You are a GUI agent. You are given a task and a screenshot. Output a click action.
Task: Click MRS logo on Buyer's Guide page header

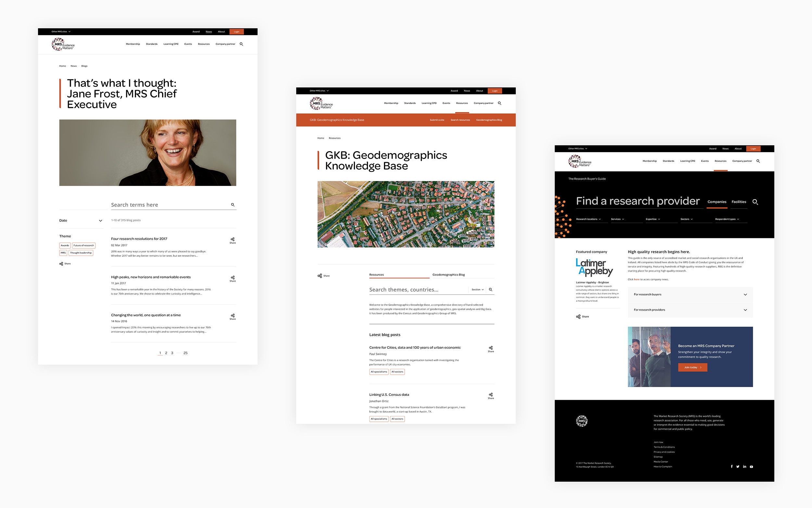[579, 161]
